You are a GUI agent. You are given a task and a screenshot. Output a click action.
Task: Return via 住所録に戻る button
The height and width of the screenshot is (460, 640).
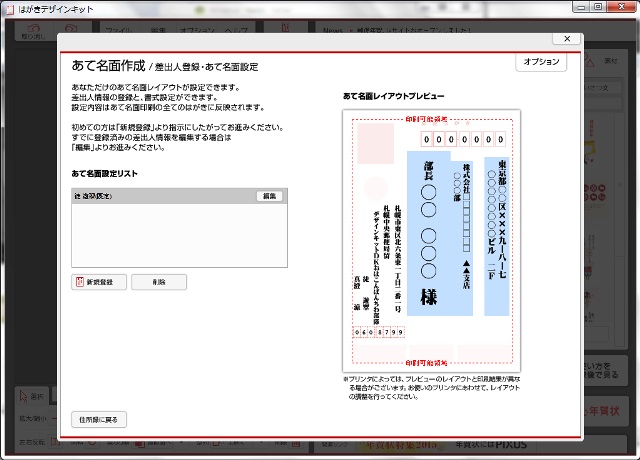tap(99, 419)
